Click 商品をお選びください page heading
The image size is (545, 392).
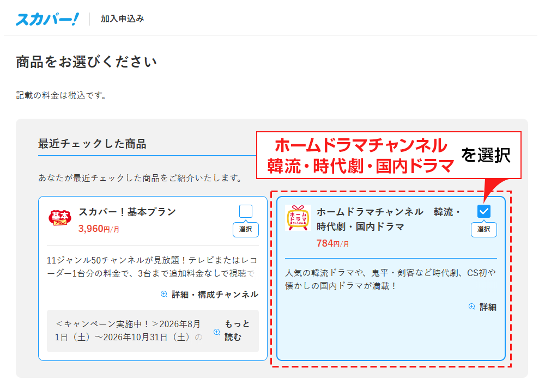pyautogui.click(x=86, y=62)
